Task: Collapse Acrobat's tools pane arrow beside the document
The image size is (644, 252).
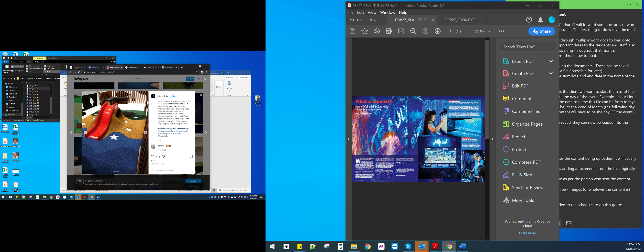Action: tap(493, 139)
